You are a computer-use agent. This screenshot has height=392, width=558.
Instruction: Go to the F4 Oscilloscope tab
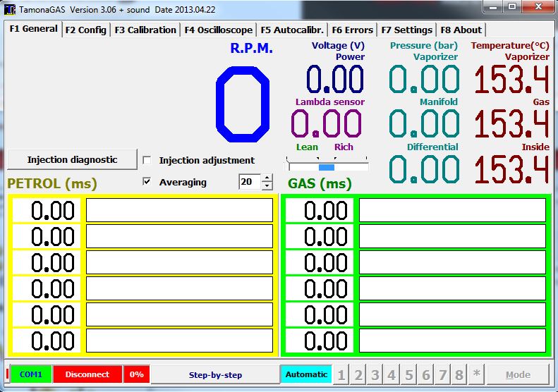click(218, 30)
